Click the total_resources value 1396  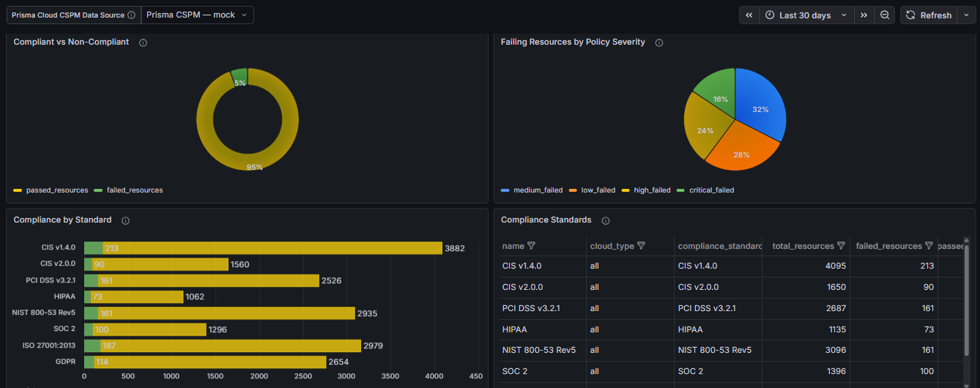pyautogui.click(x=835, y=372)
